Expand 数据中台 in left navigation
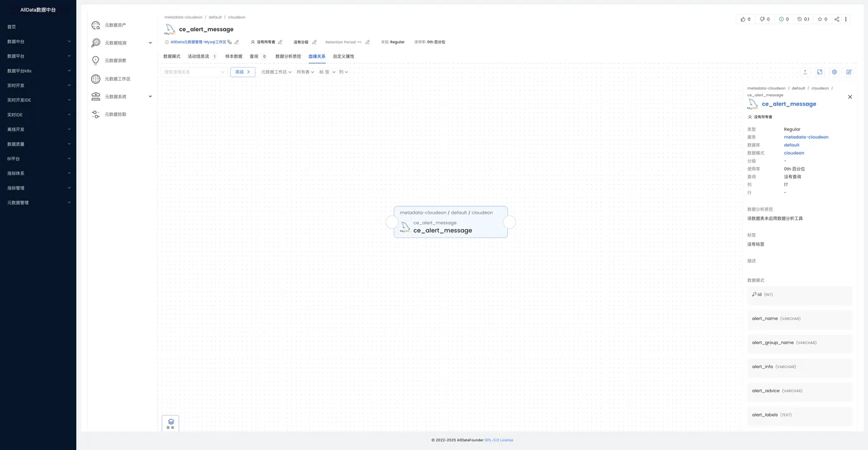 click(x=38, y=42)
